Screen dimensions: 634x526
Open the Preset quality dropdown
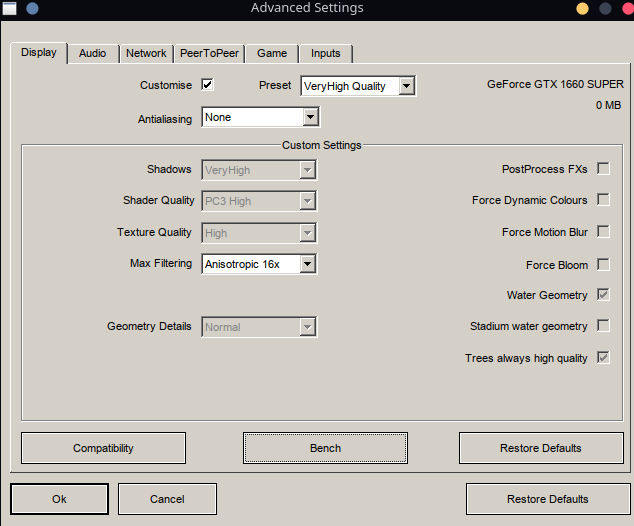pyautogui.click(x=358, y=86)
